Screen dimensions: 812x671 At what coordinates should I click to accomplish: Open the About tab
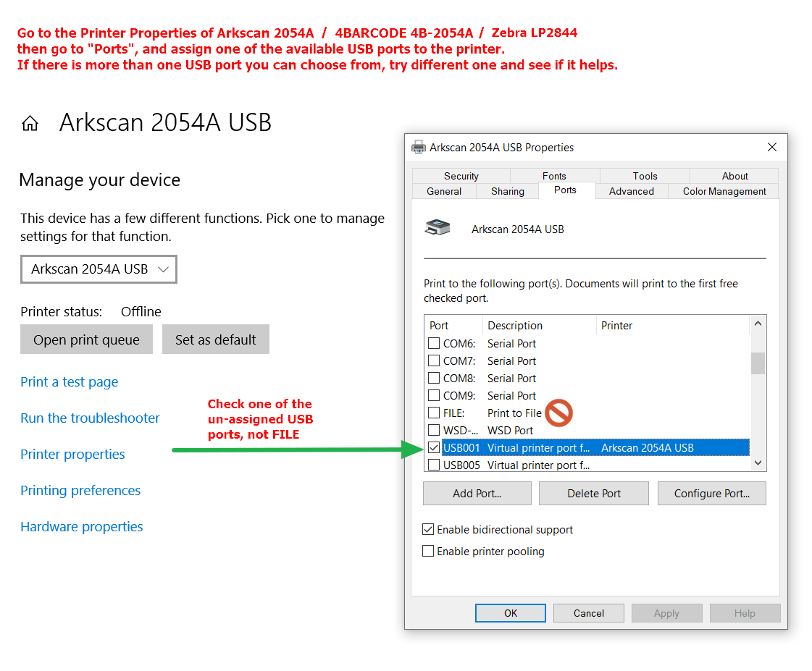[x=734, y=176]
